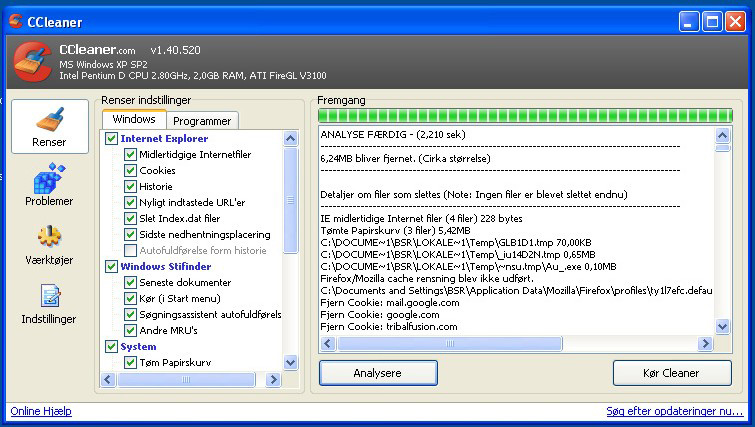
Task: Toggle Midlertidige Internetfiler checkbox
Action: [x=131, y=155]
